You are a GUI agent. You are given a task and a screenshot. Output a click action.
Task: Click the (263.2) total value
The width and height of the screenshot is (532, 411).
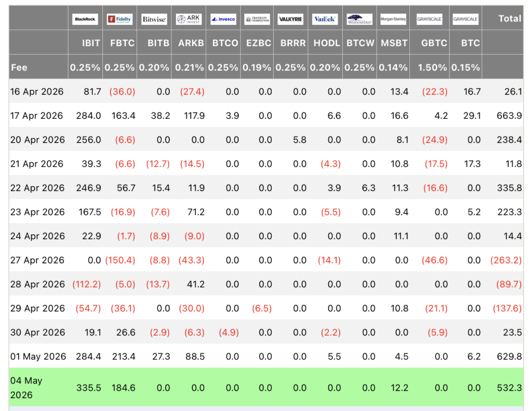[x=506, y=260]
